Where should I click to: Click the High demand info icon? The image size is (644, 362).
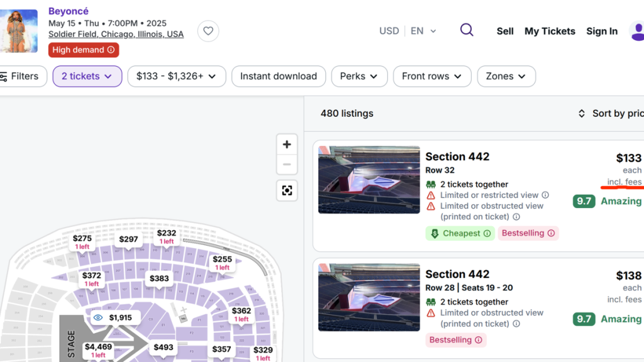click(111, 50)
